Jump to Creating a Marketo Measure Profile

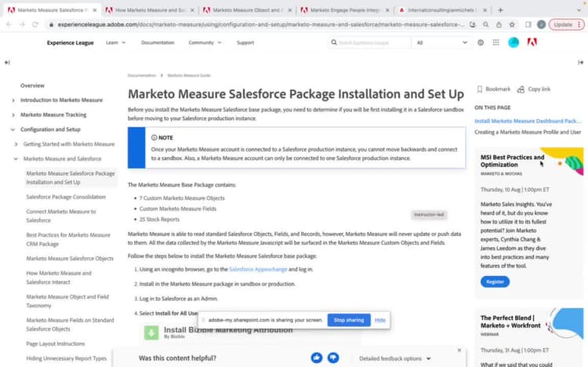(x=528, y=132)
